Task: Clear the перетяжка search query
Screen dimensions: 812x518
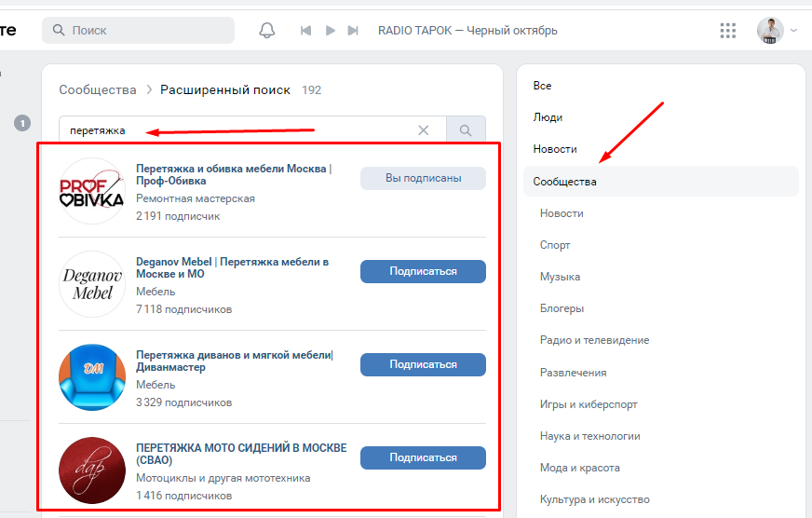Action: [423, 130]
